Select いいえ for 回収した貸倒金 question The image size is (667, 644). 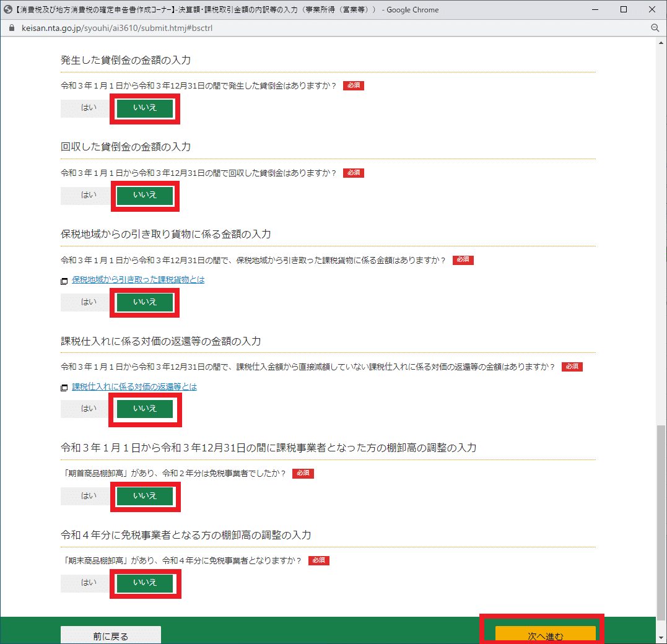(x=145, y=195)
